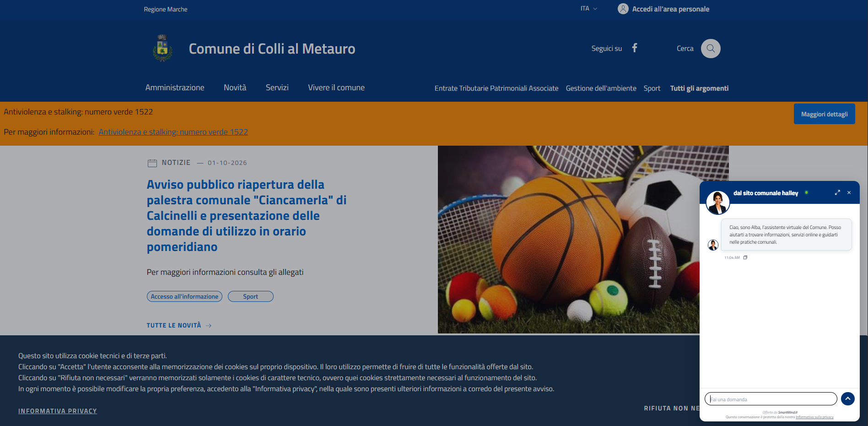The height and width of the screenshot is (426, 868).
Task: Open the Novità menu item
Action: (235, 87)
